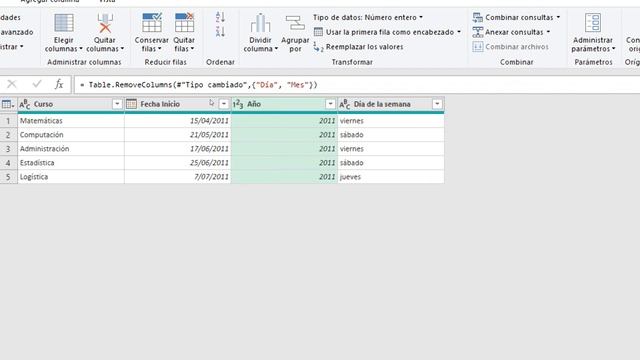Screen dimensions: 640x360
Task: Click the Dividir columna icon
Action: 260,23
